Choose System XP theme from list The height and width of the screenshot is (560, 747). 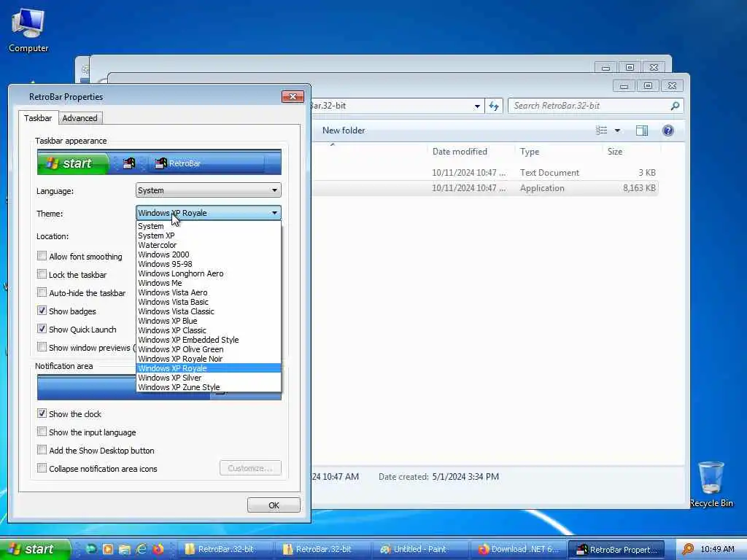coord(208,236)
